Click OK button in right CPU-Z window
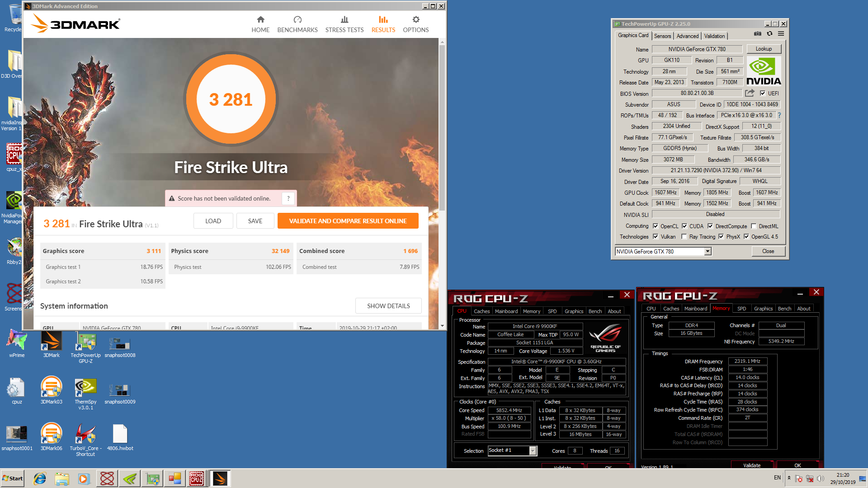 pyautogui.click(x=797, y=465)
